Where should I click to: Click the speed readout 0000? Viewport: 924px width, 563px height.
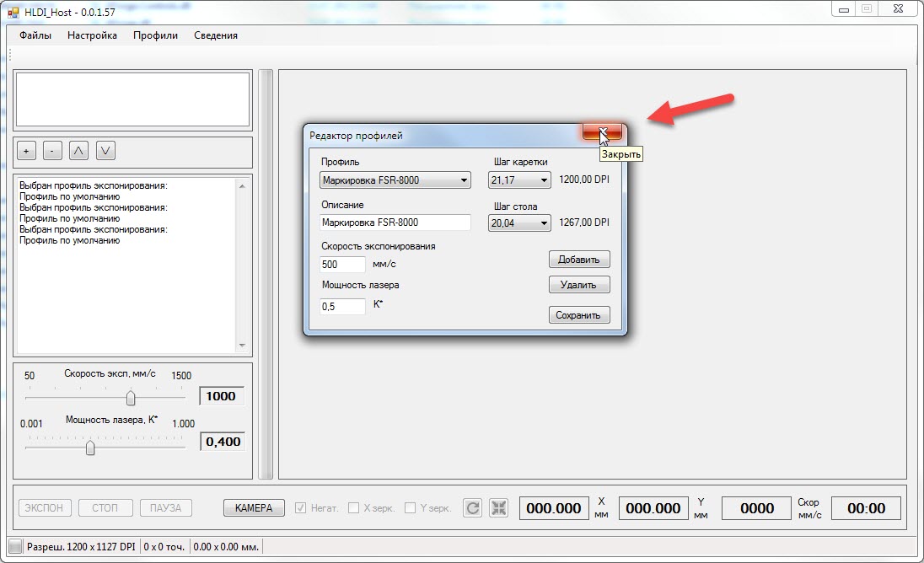[756, 508]
